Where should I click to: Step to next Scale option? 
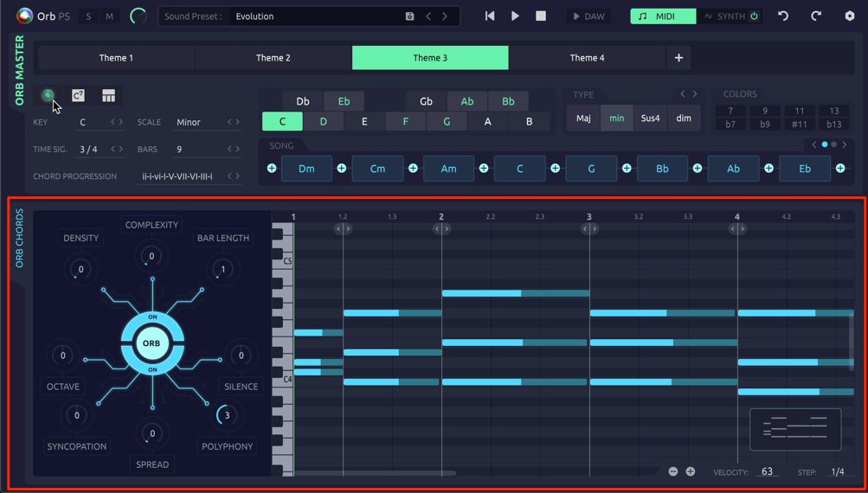pos(238,122)
